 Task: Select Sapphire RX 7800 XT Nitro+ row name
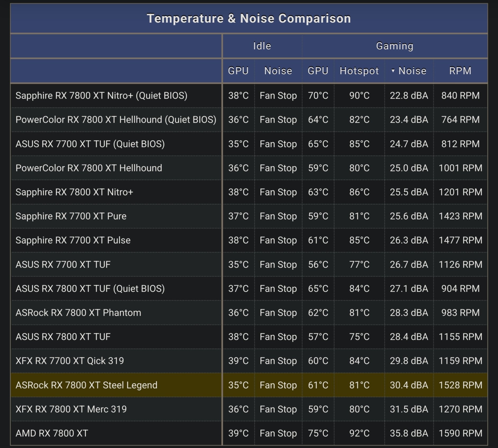pos(74,192)
